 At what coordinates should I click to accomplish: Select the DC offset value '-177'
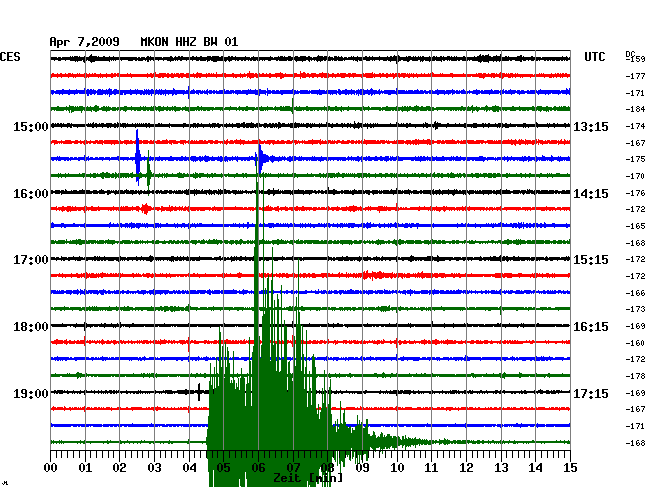click(635, 76)
